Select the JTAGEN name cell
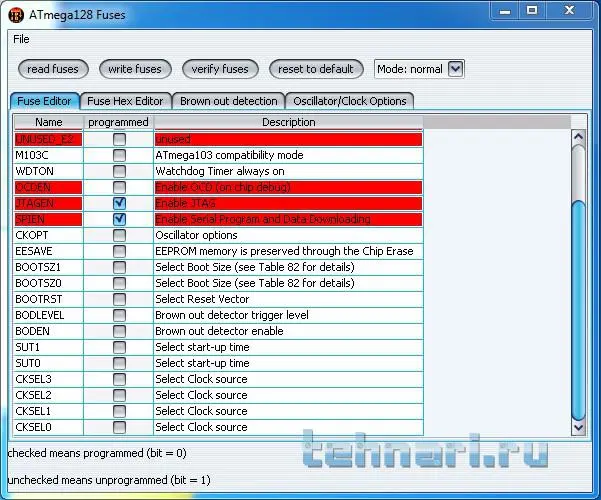Screen dimensions: 601x500 (x=49, y=203)
